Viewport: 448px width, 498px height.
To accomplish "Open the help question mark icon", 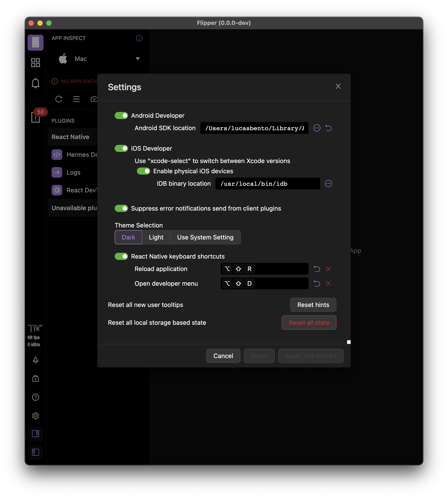I will [x=36, y=397].
